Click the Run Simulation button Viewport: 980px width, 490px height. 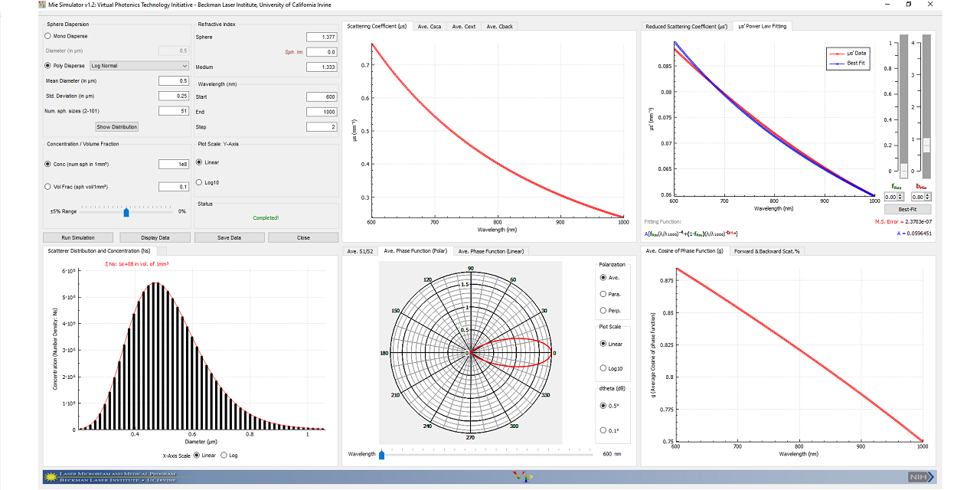[77, 237]
